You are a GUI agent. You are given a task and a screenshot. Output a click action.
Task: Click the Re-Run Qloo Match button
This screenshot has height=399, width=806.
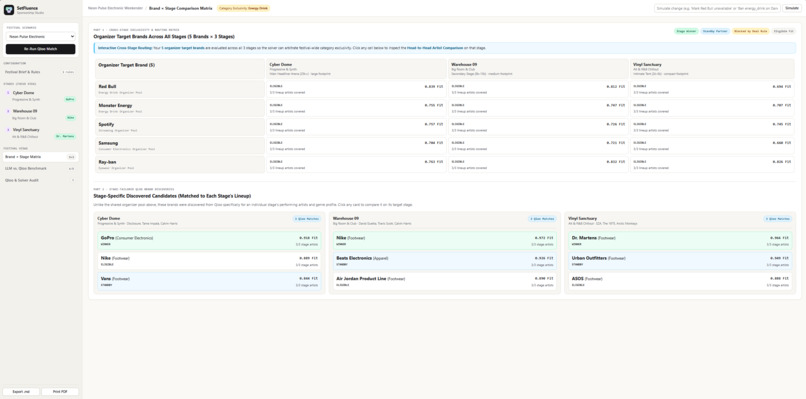click(41, 49)
